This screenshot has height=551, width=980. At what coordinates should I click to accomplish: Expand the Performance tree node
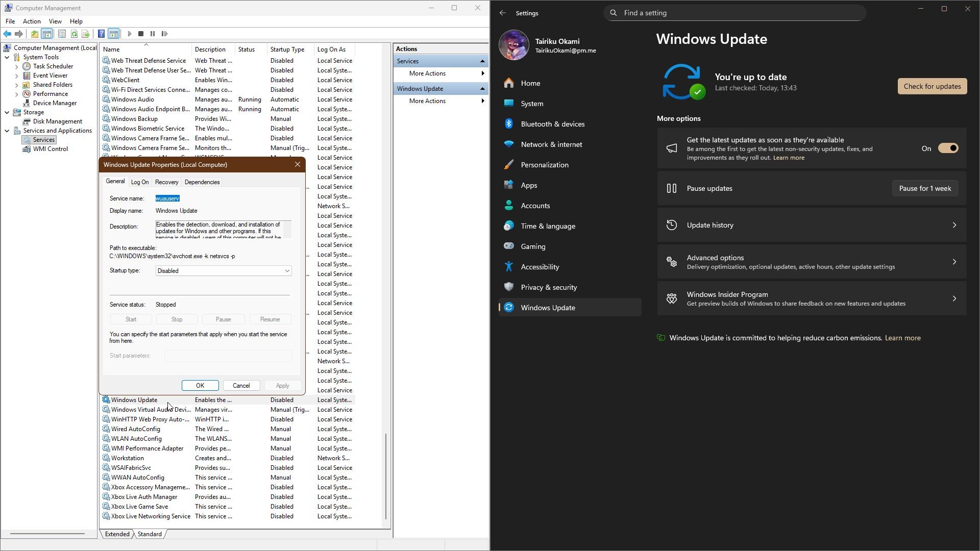tap(17, 94)
